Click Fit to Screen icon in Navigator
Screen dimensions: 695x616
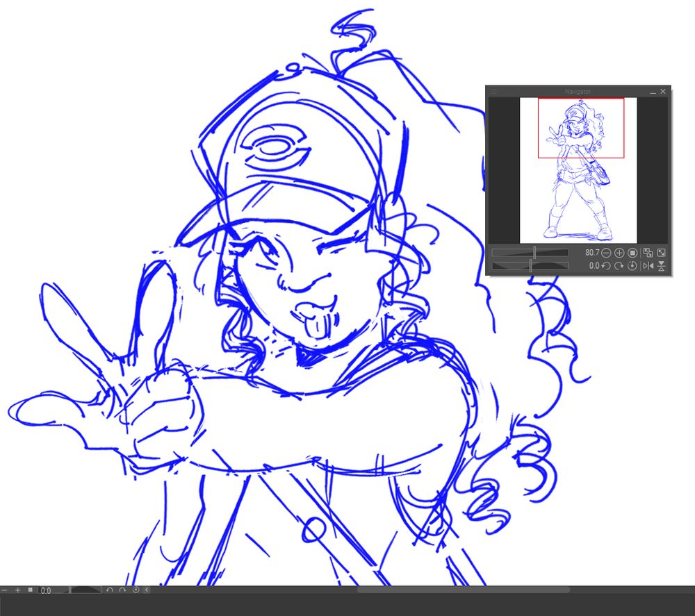648,253
